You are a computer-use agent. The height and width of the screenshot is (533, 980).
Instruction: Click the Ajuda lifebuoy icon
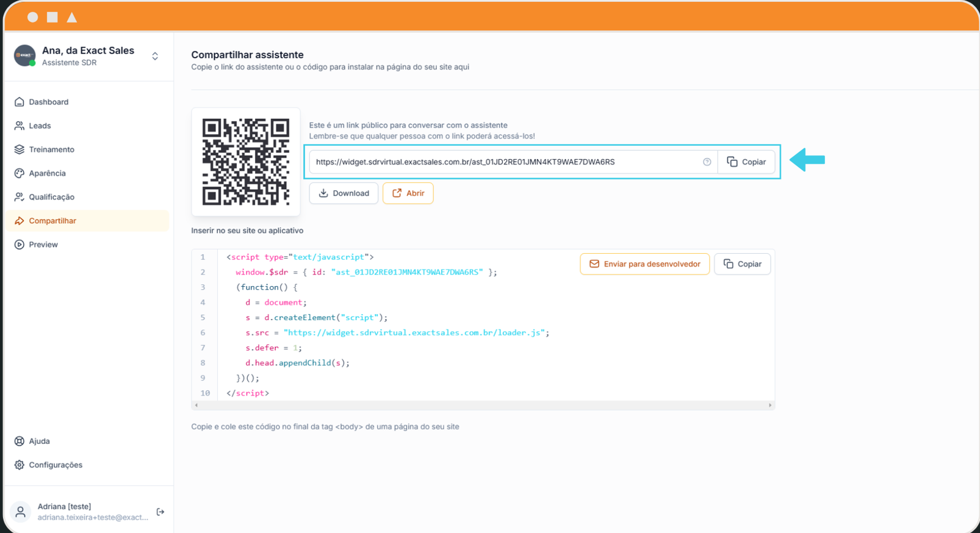click(20, 441)
